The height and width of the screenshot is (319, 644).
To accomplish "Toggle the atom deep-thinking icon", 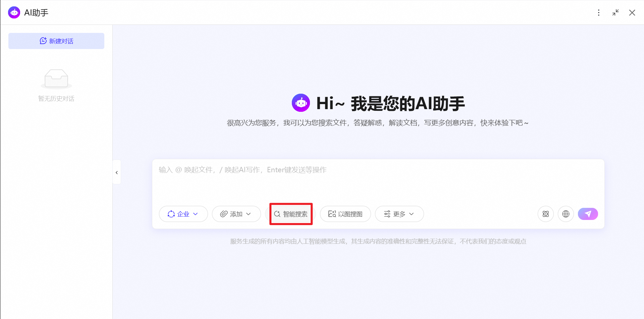I will point(546,214).
